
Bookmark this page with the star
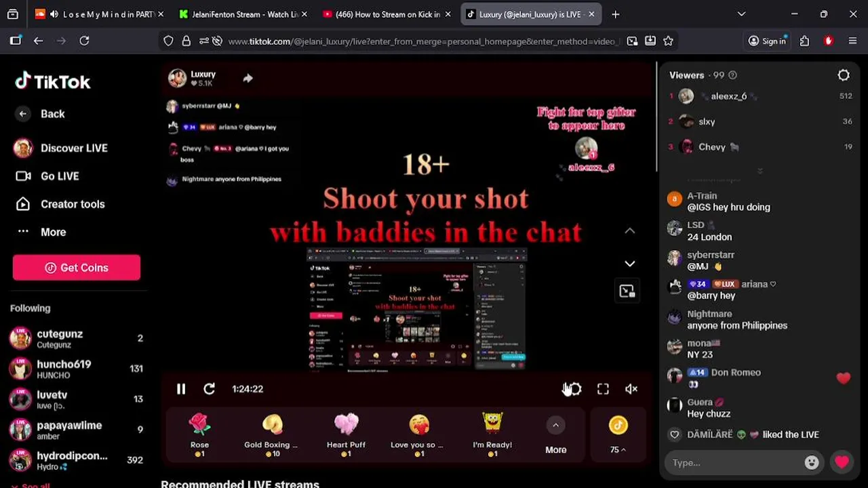click(668, 41)
